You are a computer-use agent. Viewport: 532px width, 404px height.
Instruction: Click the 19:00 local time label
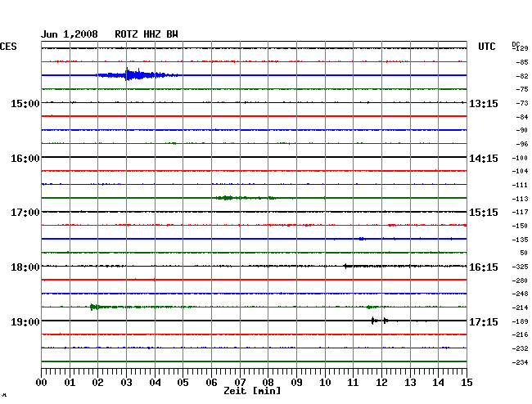[25, 321]
